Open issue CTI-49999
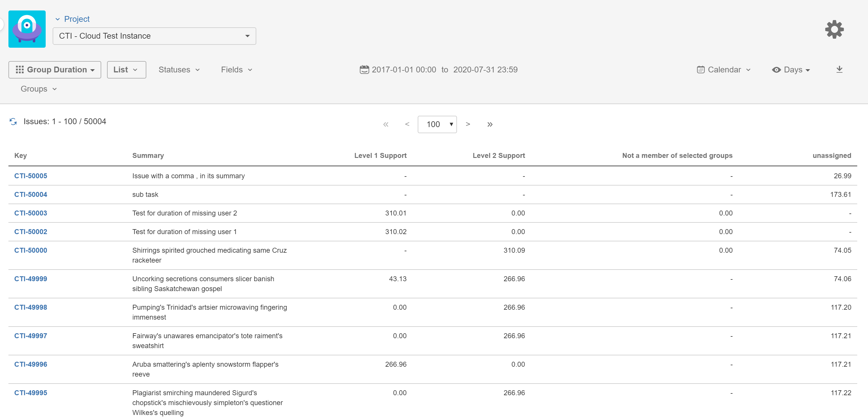The height and width of the screenshot is (417, 868). [30, 279]
